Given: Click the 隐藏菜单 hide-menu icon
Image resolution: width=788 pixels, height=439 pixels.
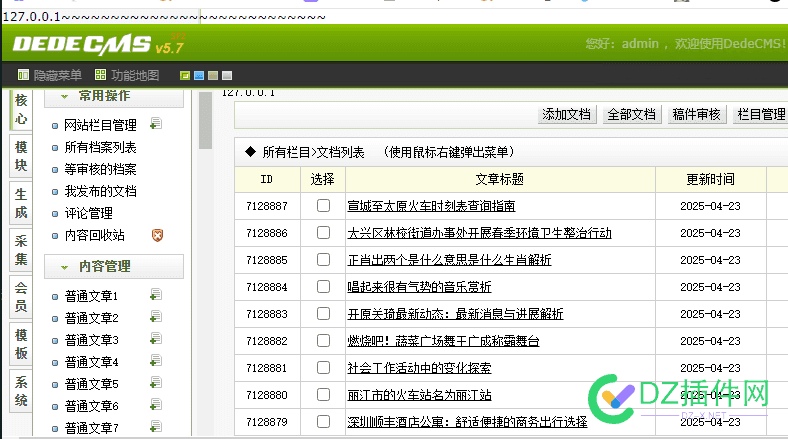Looking at the screenshot, I should tap(23, 75).
